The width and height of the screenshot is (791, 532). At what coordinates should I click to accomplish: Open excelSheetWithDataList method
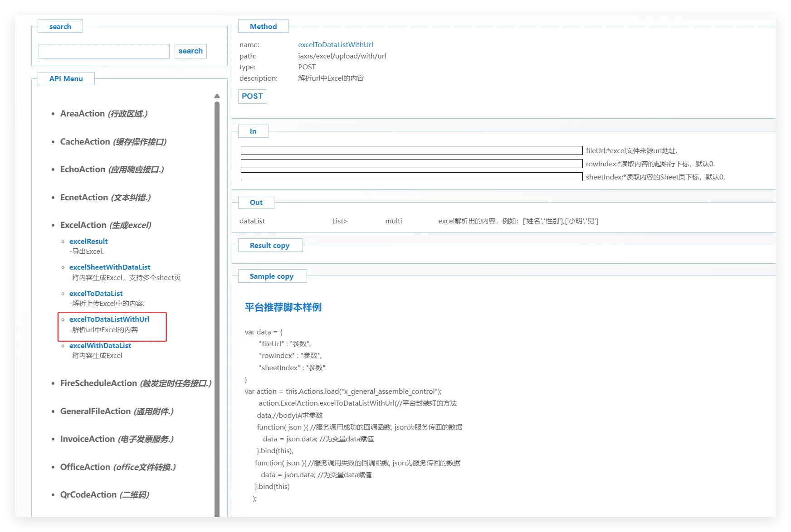pyautogui.click(x=110, y=267)
